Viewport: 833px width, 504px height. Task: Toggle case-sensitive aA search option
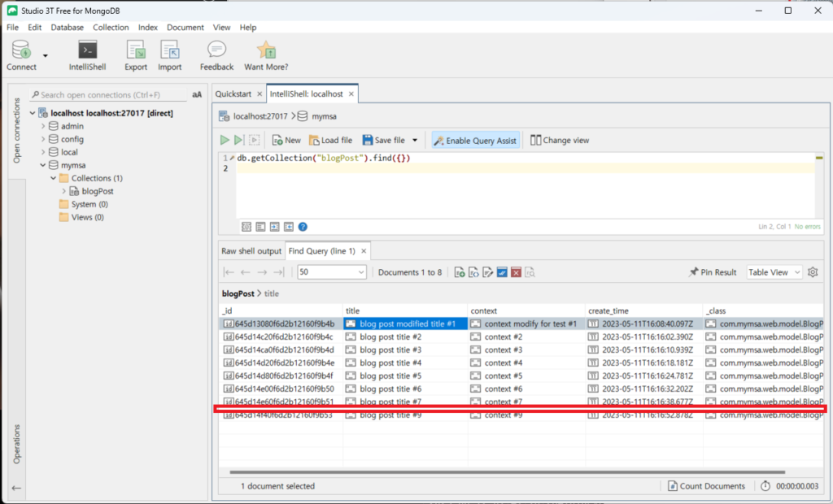pyautogui.click(x=197, y=94)
